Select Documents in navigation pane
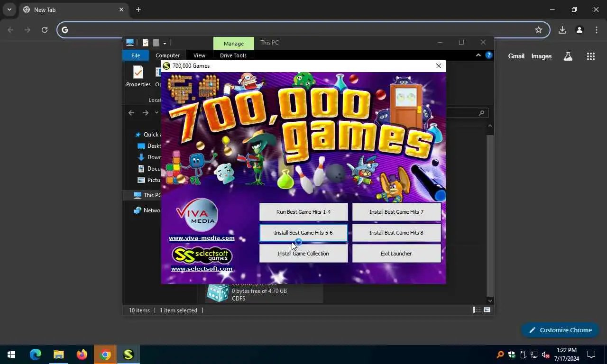The image size is (607, 364). 149,169
